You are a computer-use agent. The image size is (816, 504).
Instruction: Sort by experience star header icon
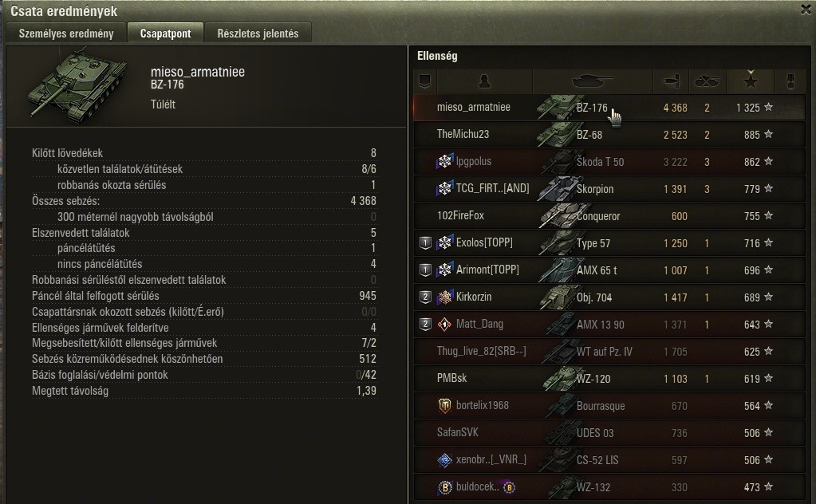(751, 81)
